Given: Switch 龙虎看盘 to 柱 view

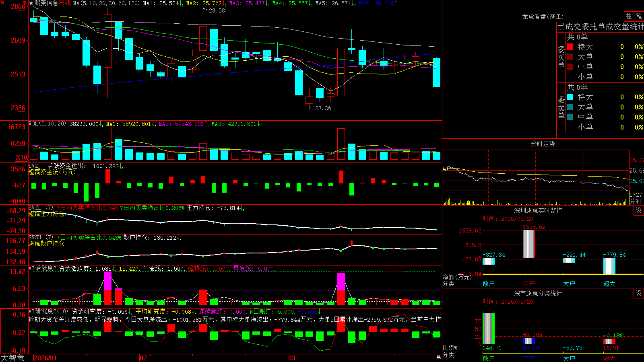Looking at the screenshot, I should coord(629,16).
